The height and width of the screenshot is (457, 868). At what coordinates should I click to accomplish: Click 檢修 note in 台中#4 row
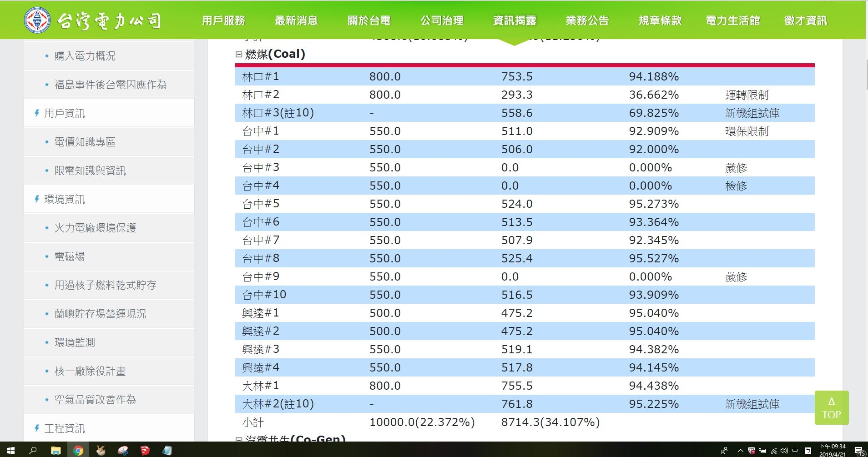point(736,186)
